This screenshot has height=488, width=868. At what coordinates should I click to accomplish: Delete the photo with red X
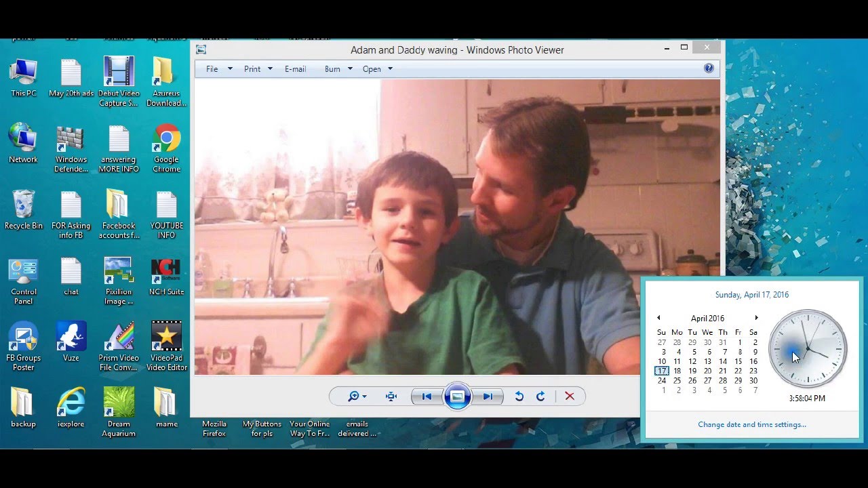[x=570, y=396]
